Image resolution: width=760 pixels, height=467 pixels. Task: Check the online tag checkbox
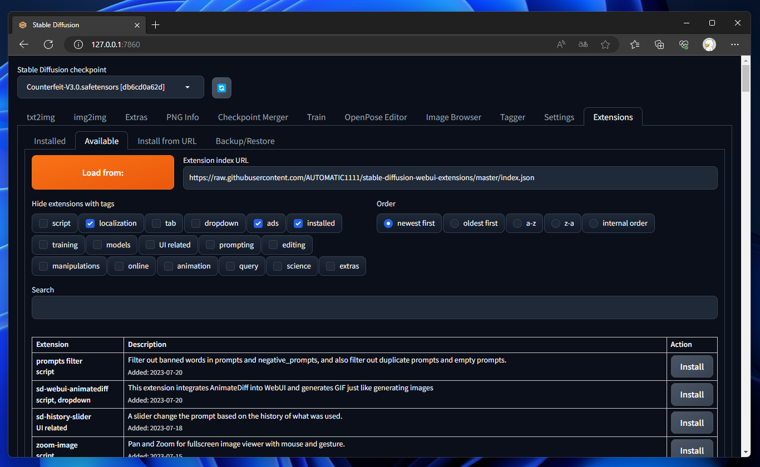click(x=119, y=266)
